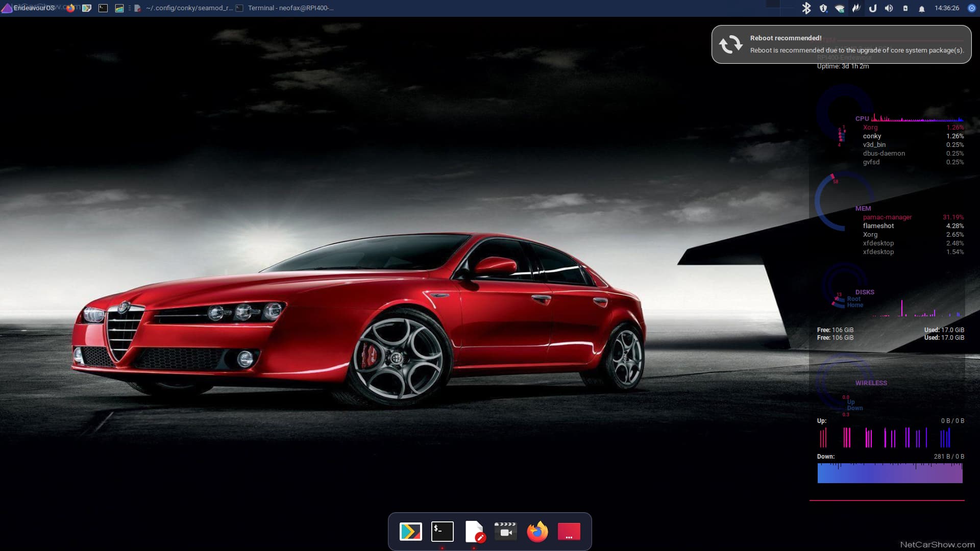Click the 31.19% memory usage value
This screenshot has height=551, width=980.
(953, 217)
